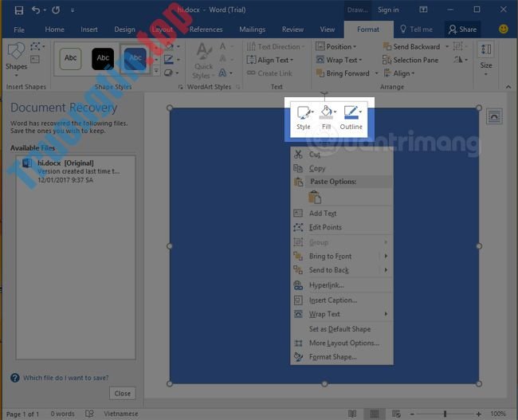The width and height of the screenshot is (518, 420).
Task: Click the Text Effects glowing A icon
Action: 222,73
